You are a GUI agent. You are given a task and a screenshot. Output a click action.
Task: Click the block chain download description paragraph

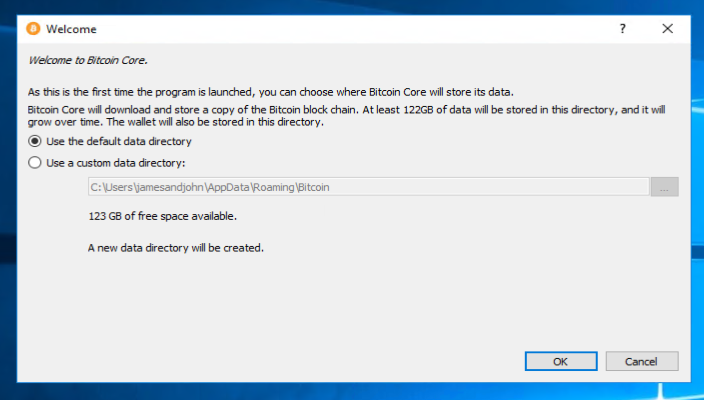point(350,115)
